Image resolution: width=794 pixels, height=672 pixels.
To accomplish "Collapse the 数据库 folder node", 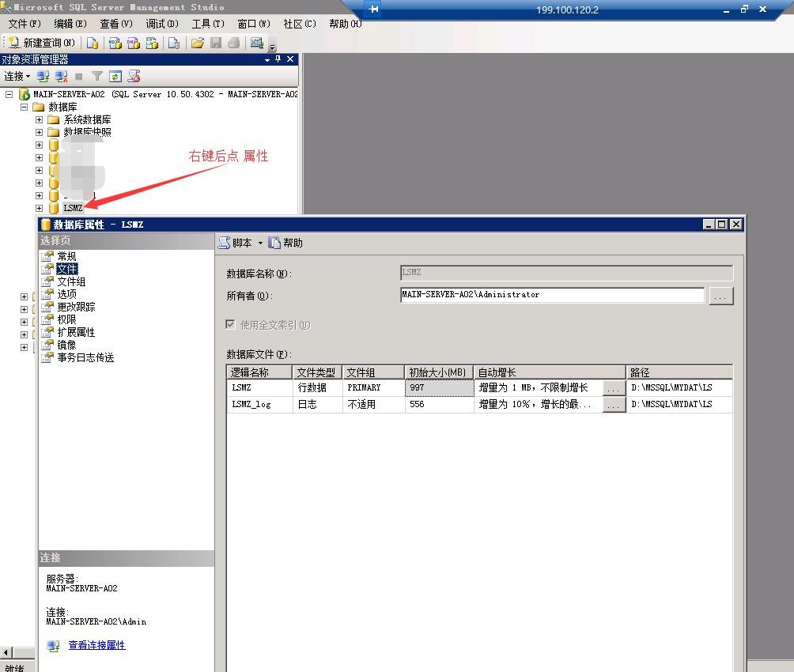I will (x=24, y=107).
